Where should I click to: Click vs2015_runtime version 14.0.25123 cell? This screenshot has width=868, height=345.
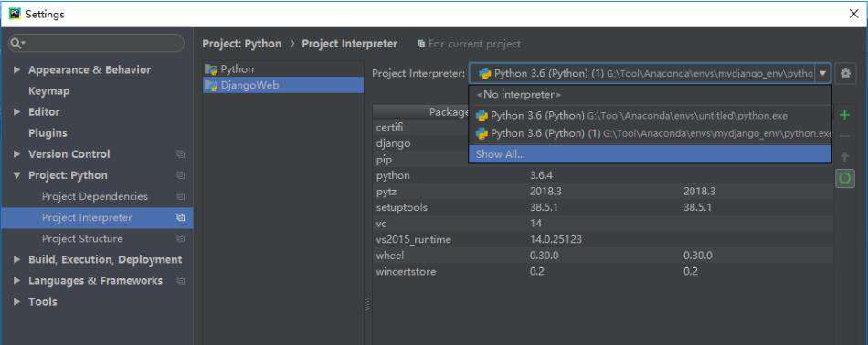click(x=556, y=240)
